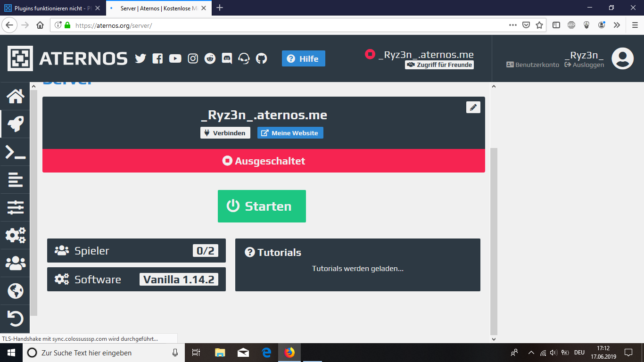Click the Vanilla 1.14.2 version label

pyautogui.click(x=179, y=280)
